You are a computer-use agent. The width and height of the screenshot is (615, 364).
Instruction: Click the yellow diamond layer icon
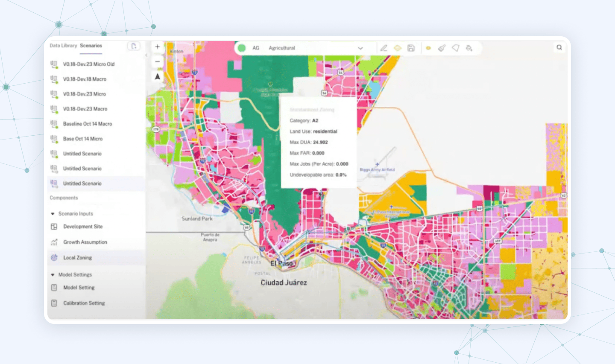pyautogui.click(x=397, y=48)
